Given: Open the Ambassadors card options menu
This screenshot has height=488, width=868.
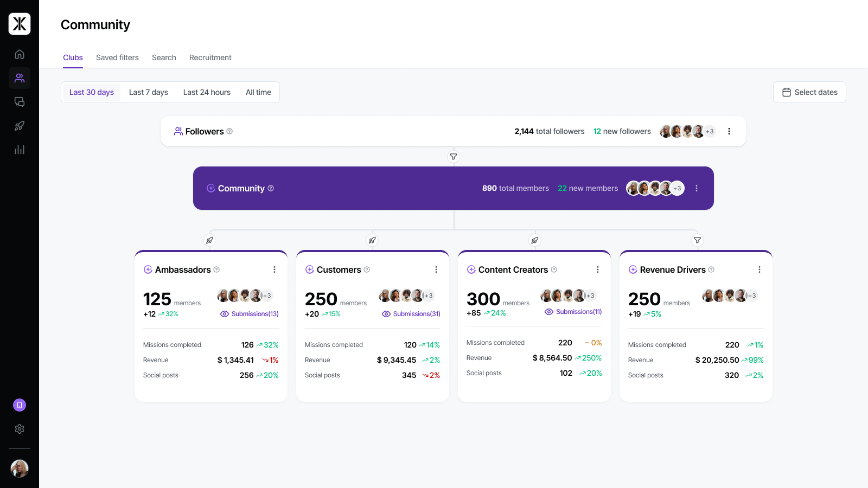Looking at the screenshot, I should click(275, 269).
